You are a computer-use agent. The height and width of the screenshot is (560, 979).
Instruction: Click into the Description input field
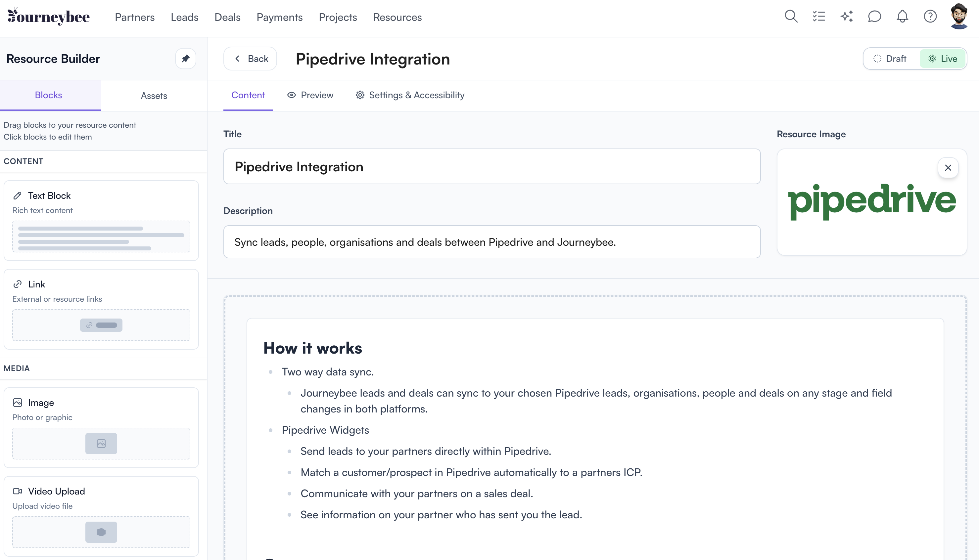(x=492, y=242)
